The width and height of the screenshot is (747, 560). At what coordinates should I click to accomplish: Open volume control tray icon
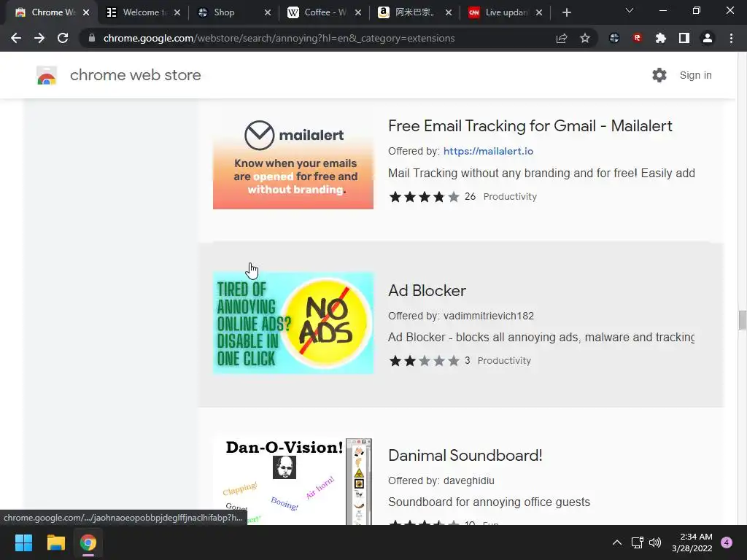pyautogui.click(x=655, y=542)
